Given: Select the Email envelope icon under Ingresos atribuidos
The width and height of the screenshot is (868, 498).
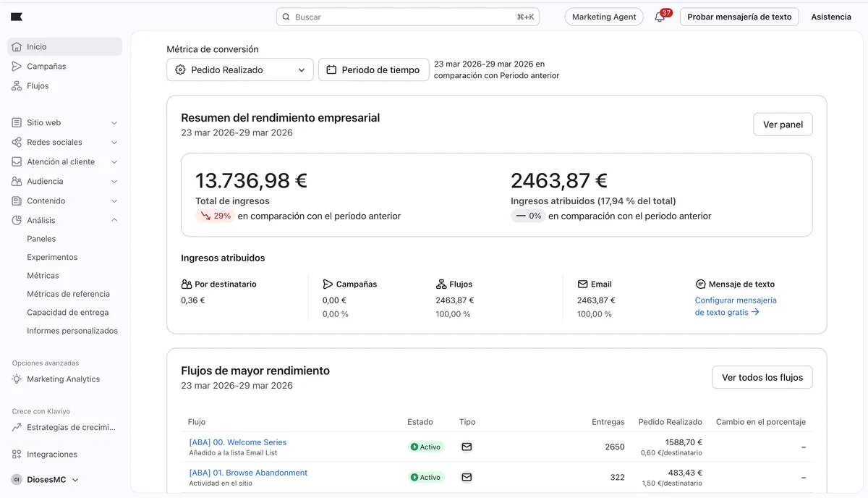Looking at the screenshot, I should (582, 284).
